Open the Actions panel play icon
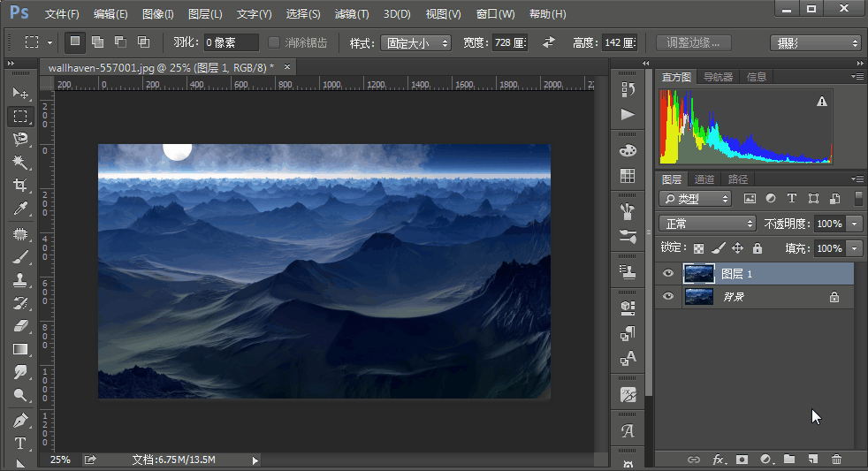 click(x=628, y=115)
